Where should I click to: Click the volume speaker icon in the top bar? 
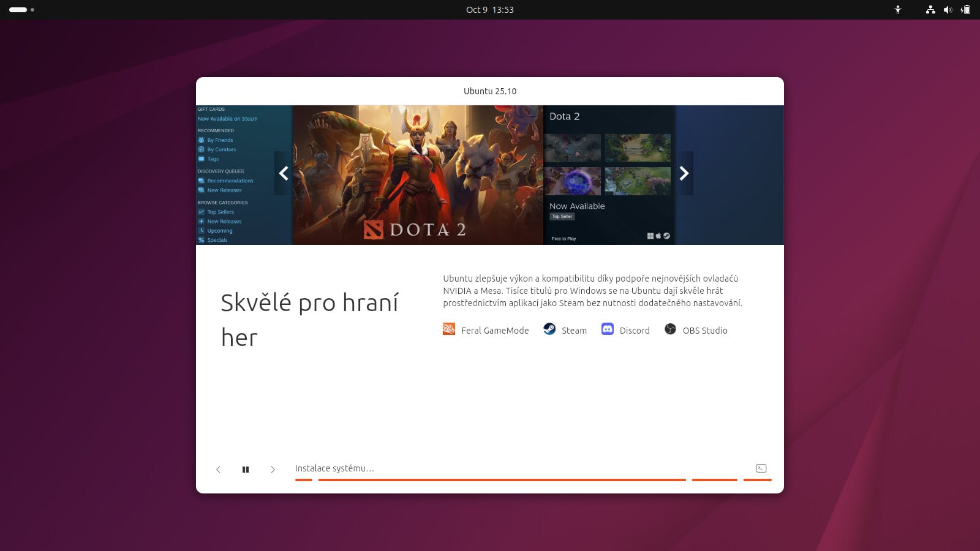point(948,10)
